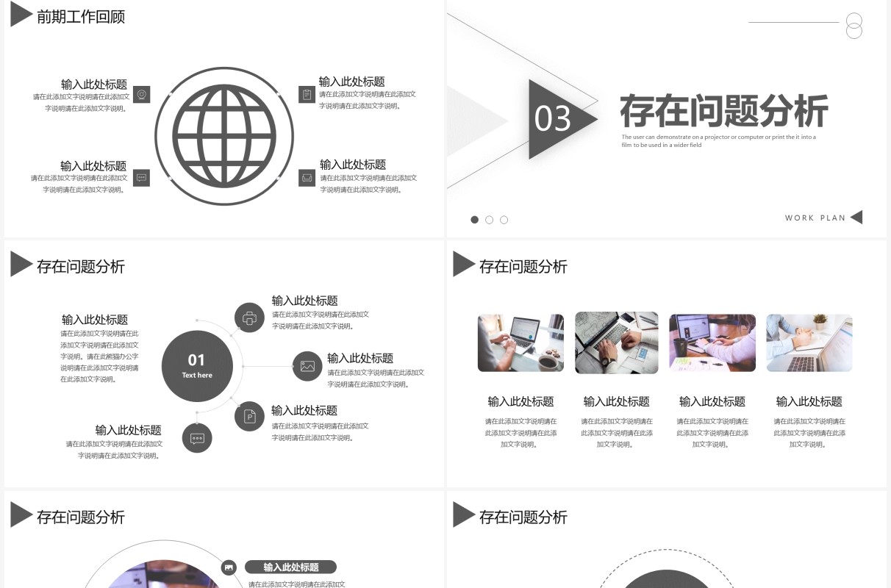Click 输入此处标题 under the blueprint papers photo

(x=616, y=401)
